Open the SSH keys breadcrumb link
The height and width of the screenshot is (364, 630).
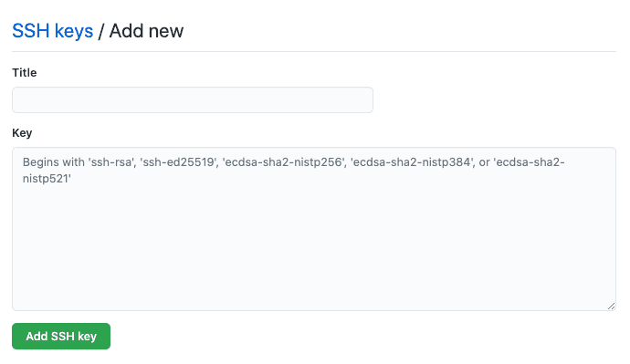point(53,31)
